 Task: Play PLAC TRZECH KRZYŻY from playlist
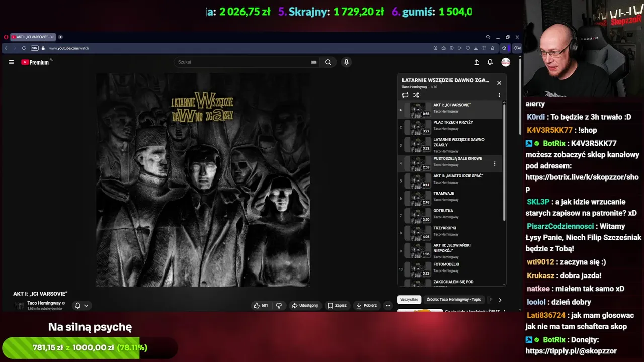[x=450, y=128]
